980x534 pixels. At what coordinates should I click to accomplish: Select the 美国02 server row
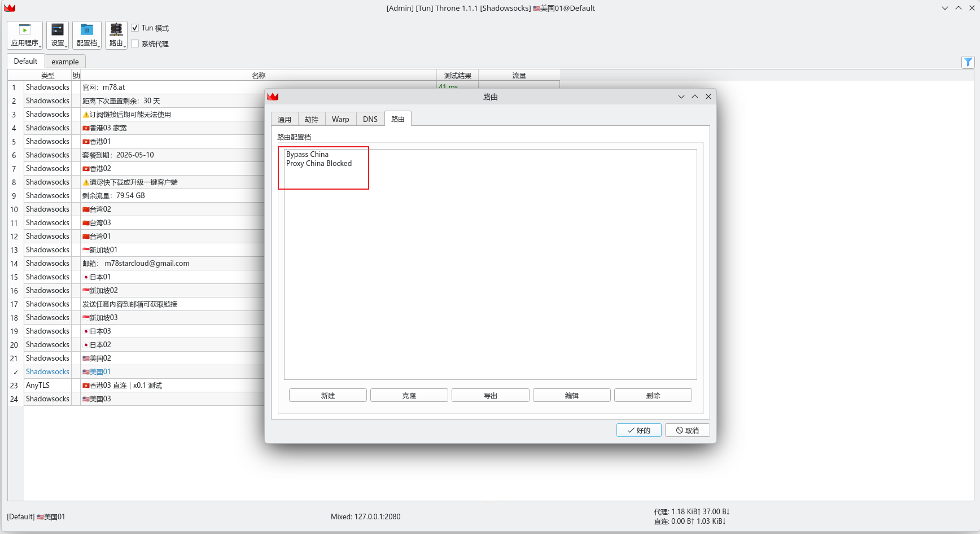click(144, 358)
